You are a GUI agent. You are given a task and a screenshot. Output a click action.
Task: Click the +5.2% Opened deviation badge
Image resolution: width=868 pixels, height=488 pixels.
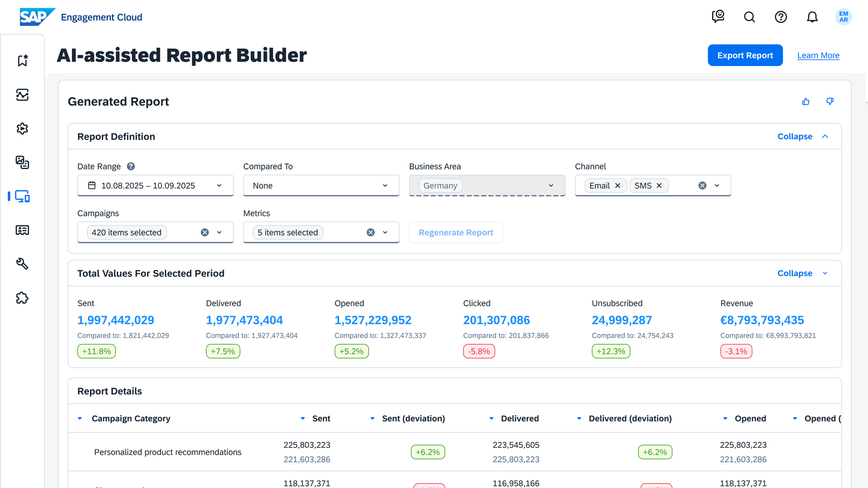click(351, 351)
